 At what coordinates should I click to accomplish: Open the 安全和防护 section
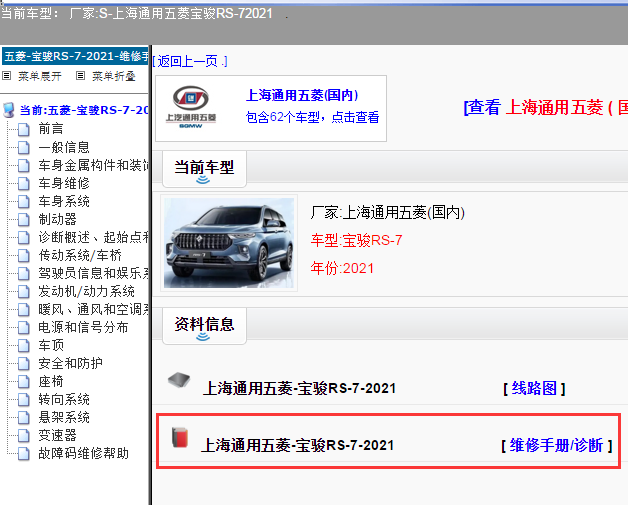click(70, 363)
